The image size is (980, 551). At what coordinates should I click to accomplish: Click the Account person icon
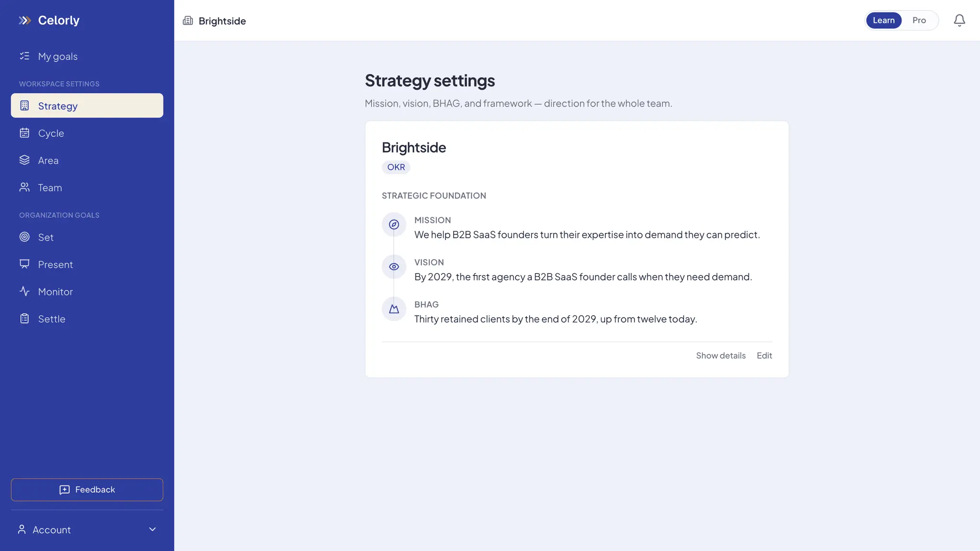coord(22,529)
